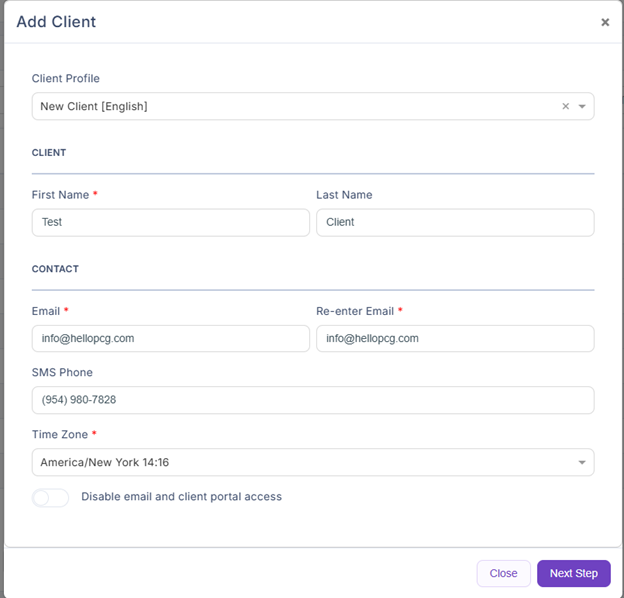
Task: Clear the selected Client Profile with the x icon
Action: pyautogui.click(x=565, y=106)
